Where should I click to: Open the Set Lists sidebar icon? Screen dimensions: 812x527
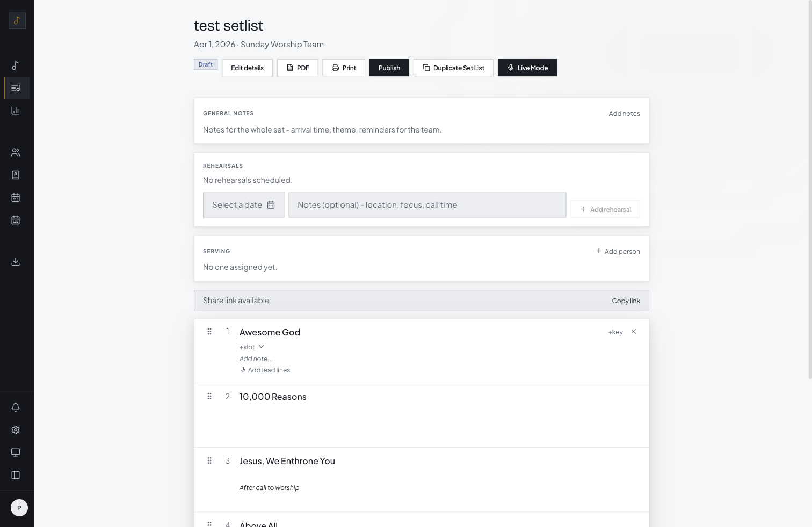[16, 88]
